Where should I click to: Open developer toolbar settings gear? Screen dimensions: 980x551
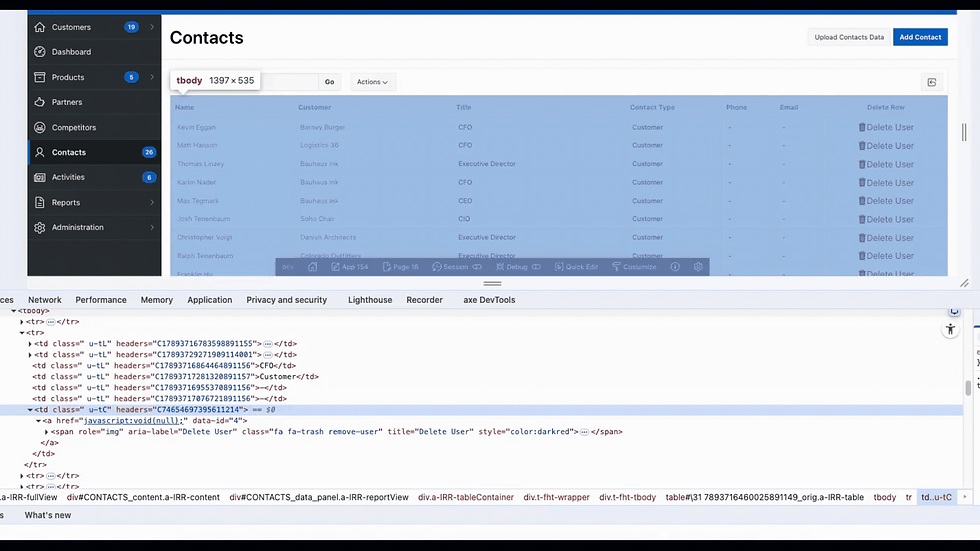[698, 267]
